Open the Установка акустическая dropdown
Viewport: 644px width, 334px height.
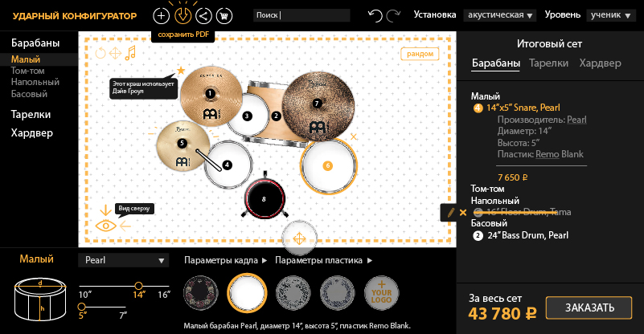[500, 15]
